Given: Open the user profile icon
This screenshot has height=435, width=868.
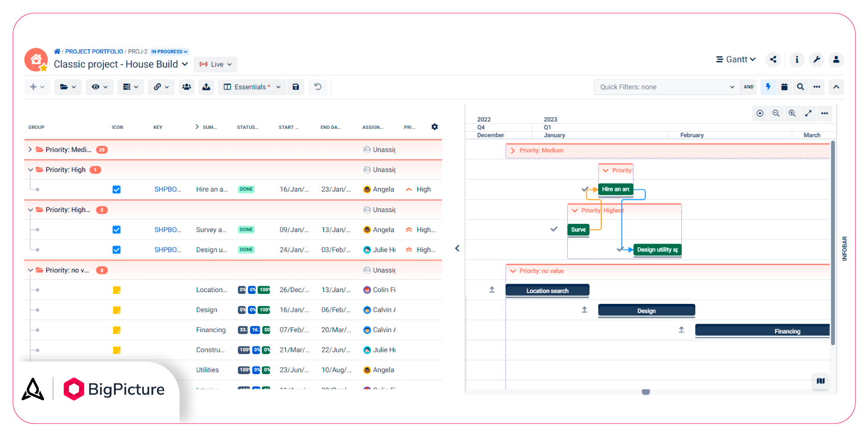Looking at the screenshot, I should click(x=836, y=60).
